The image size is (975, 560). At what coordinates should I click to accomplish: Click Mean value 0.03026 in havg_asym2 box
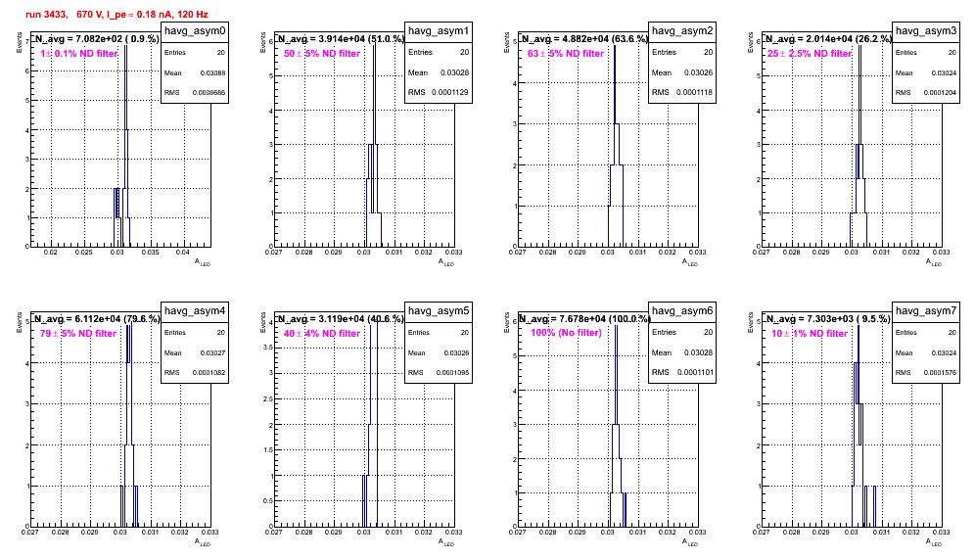[x=698, y=72]
